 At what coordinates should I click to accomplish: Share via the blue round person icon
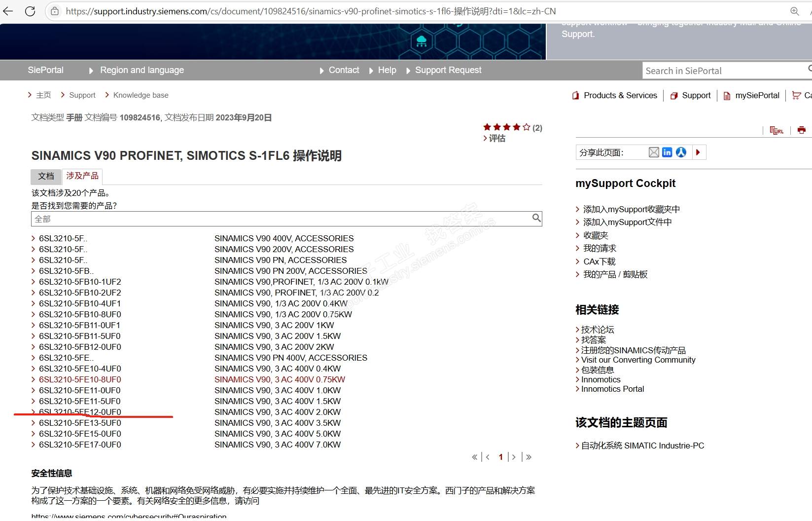coord(681,152)
